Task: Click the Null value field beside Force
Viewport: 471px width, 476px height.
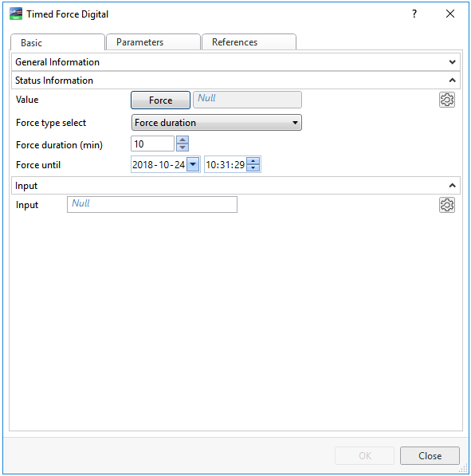Action: [x=247, y=100]
